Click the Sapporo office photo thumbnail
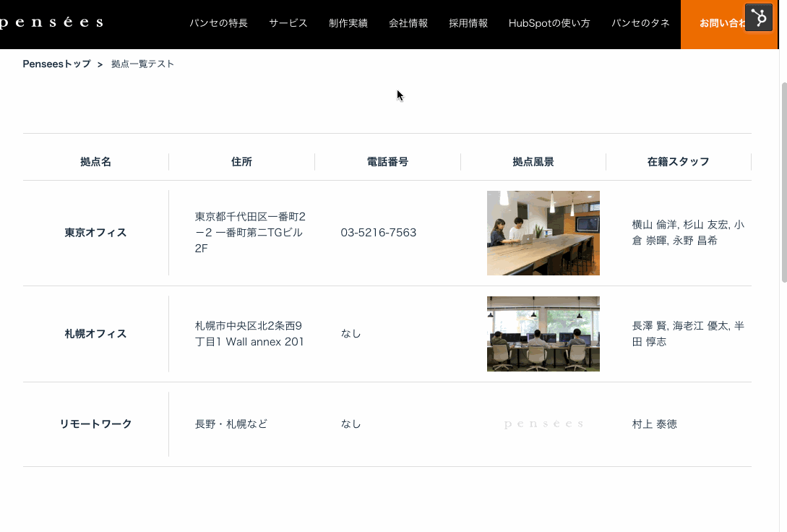 click(x=543, y=334)
